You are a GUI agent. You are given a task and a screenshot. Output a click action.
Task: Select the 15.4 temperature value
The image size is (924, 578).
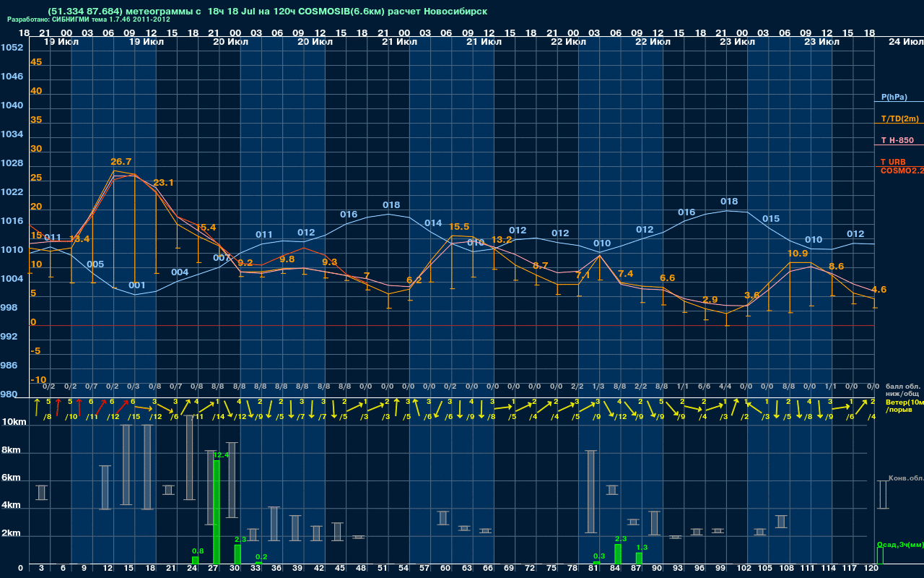click(x=206, y=228)
